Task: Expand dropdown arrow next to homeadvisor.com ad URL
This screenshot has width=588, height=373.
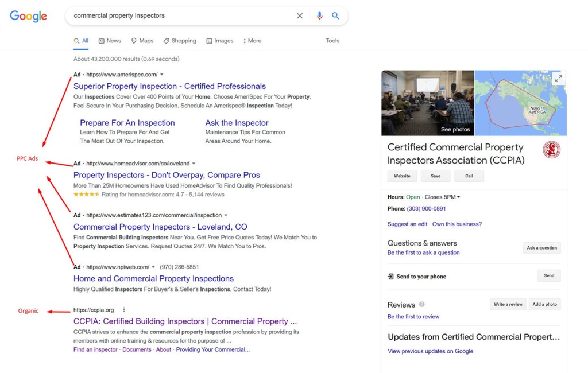Action: 194,164
